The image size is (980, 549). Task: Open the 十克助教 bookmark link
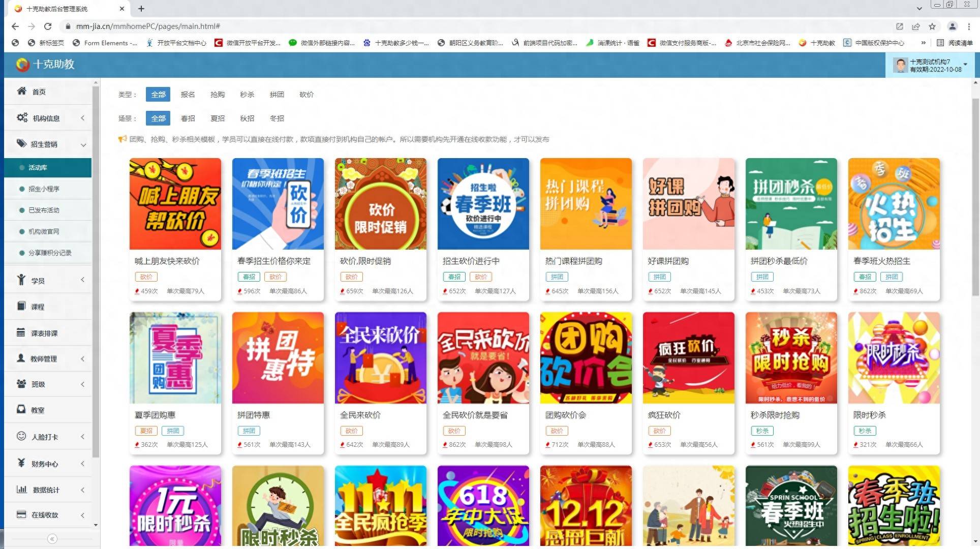[x=817, y=43]
